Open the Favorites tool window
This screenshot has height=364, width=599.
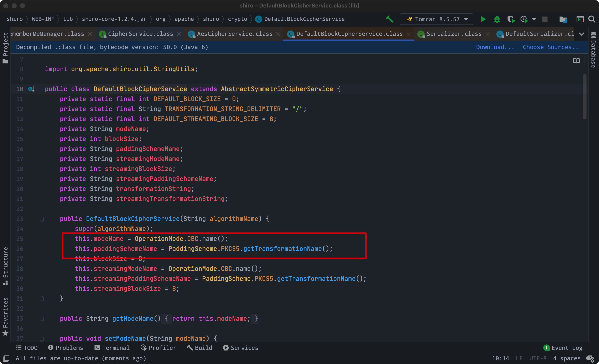[5, 317]
